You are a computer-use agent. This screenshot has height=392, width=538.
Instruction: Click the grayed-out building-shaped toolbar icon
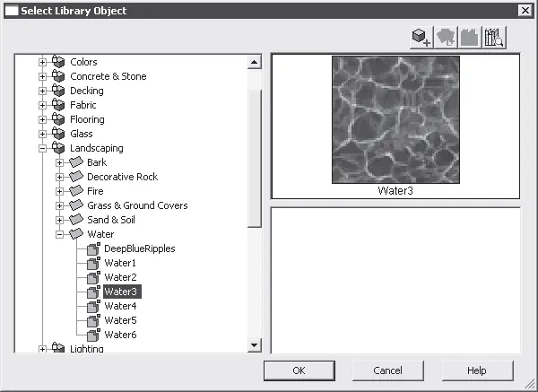point(470,36)
